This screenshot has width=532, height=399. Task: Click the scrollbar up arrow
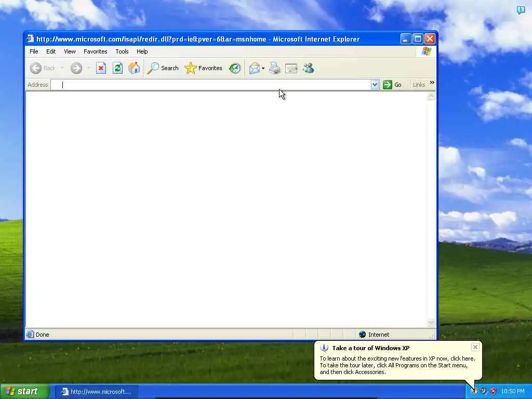click(431, 96)
